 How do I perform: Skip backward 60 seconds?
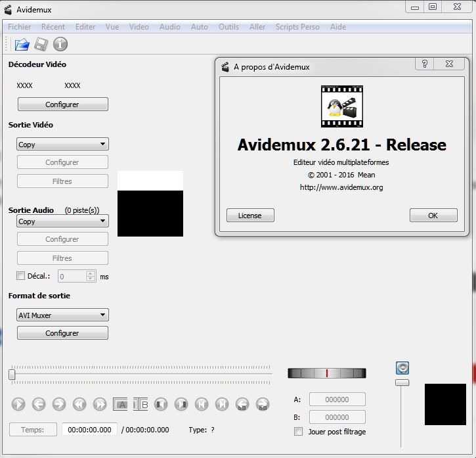[242, 404]
